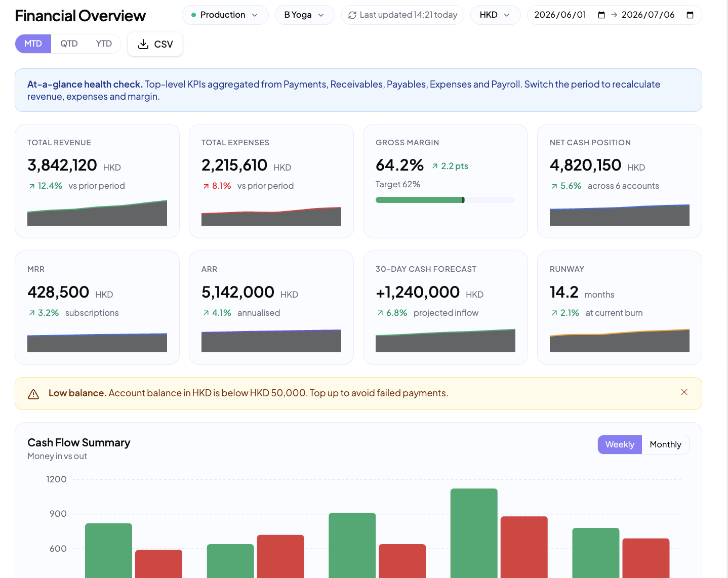The image size is (728, 578).
Task: Click the Net Cash value 4,820,150
Action: pos(585,165)
